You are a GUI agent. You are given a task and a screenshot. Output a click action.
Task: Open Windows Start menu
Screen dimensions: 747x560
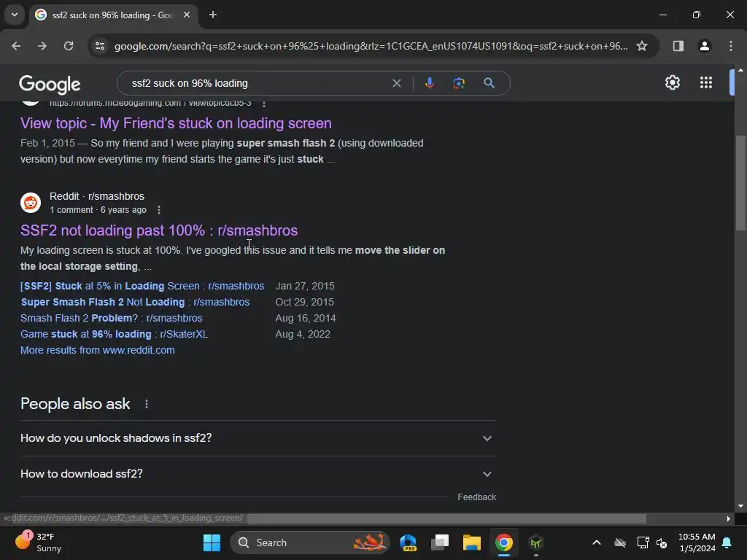(x=212, y=542)
